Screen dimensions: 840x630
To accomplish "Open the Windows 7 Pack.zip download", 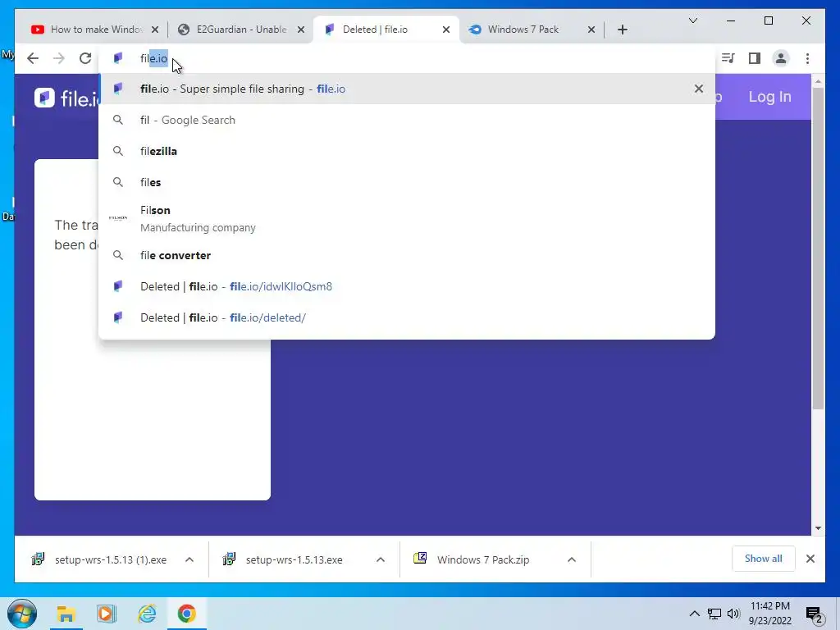I will pyautogui.click(x=477, y=559).
